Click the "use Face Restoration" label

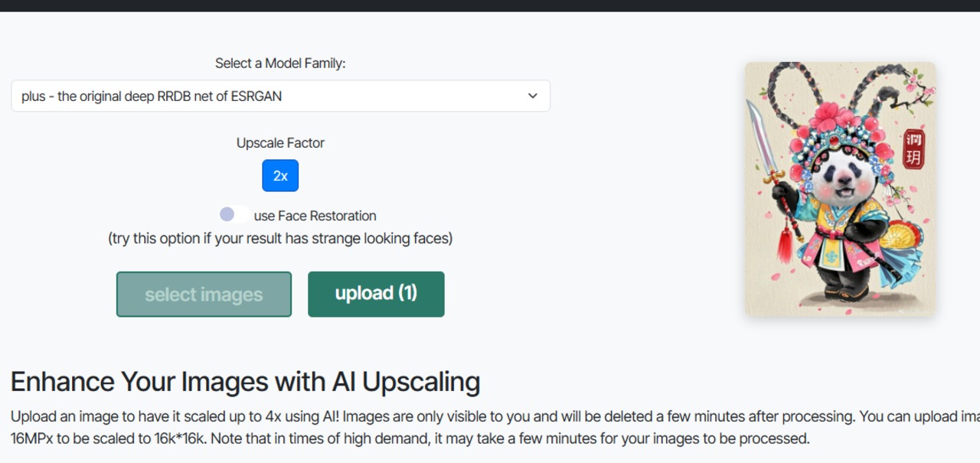(x=315, y=216)
